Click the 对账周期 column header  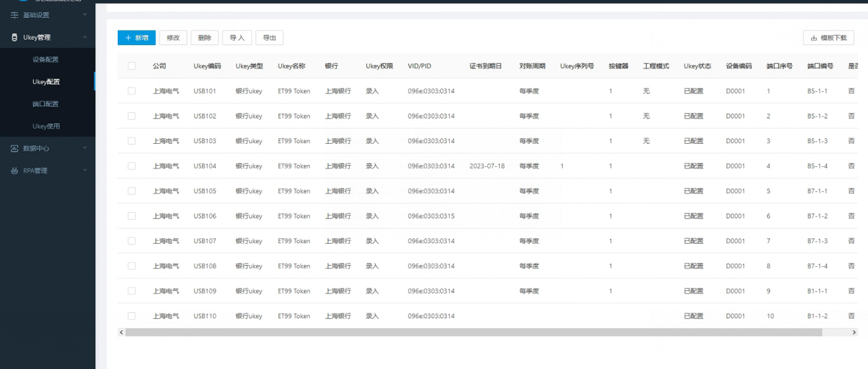[533, 66]
